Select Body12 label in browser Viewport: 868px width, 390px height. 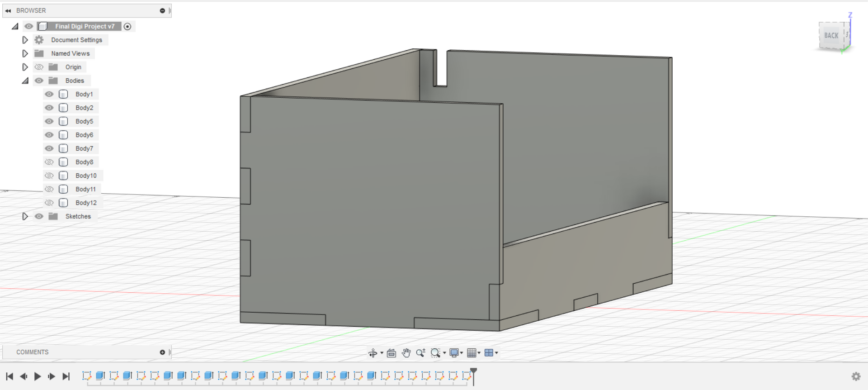(x=86, y=203)
